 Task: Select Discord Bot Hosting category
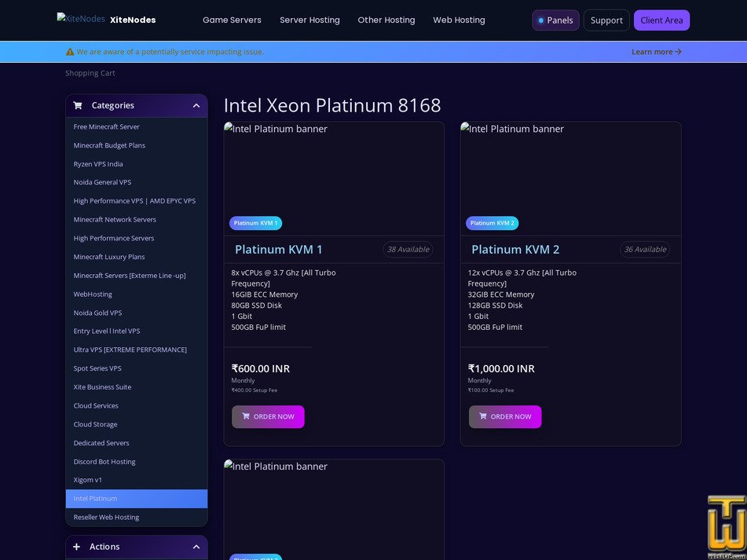[136, 461]
